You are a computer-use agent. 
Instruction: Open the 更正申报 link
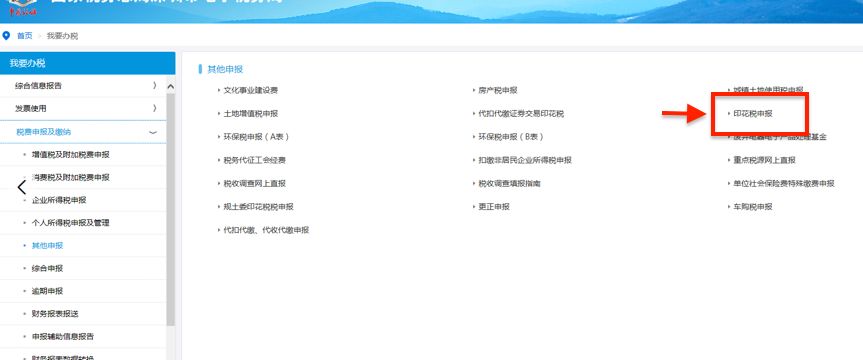point(494,207)
